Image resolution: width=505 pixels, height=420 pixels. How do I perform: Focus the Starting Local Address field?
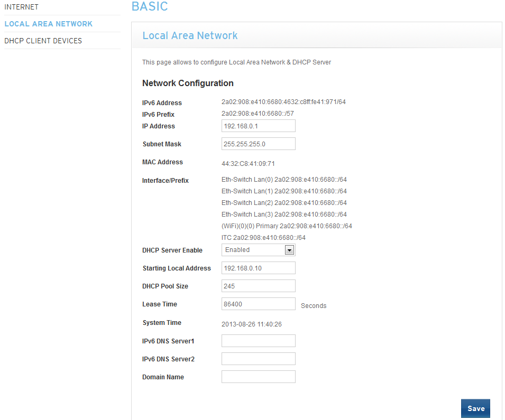pyautogui.click(x=258, y=268)
